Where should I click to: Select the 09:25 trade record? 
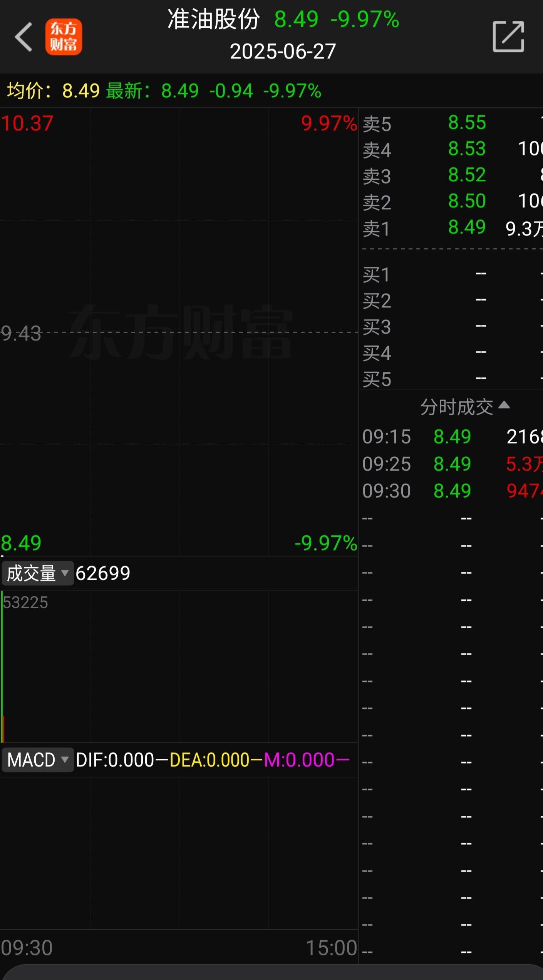[452, 464]
